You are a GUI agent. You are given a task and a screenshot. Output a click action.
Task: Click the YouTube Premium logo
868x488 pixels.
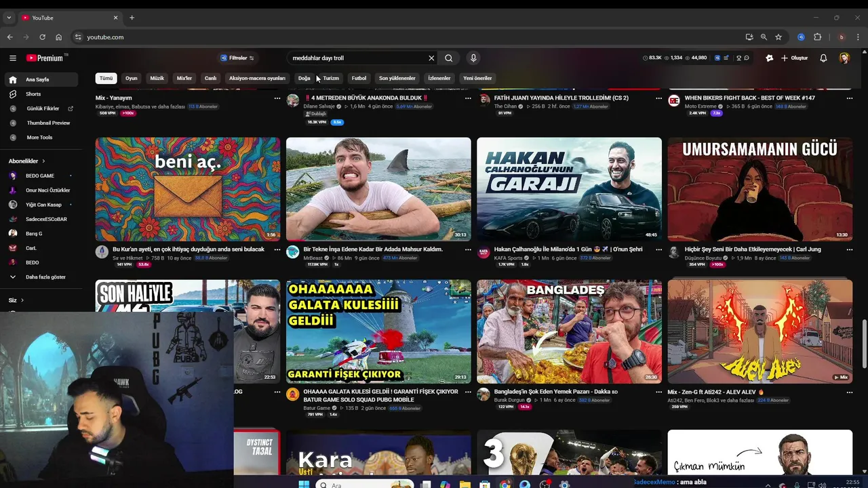pyautogui.click(x=45, y=58)
